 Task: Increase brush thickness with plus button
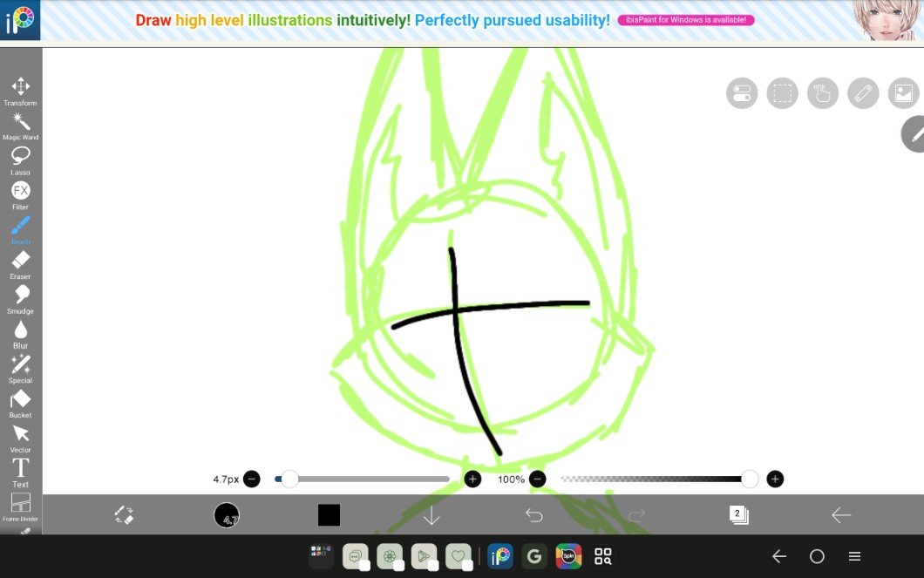[472, 479]
